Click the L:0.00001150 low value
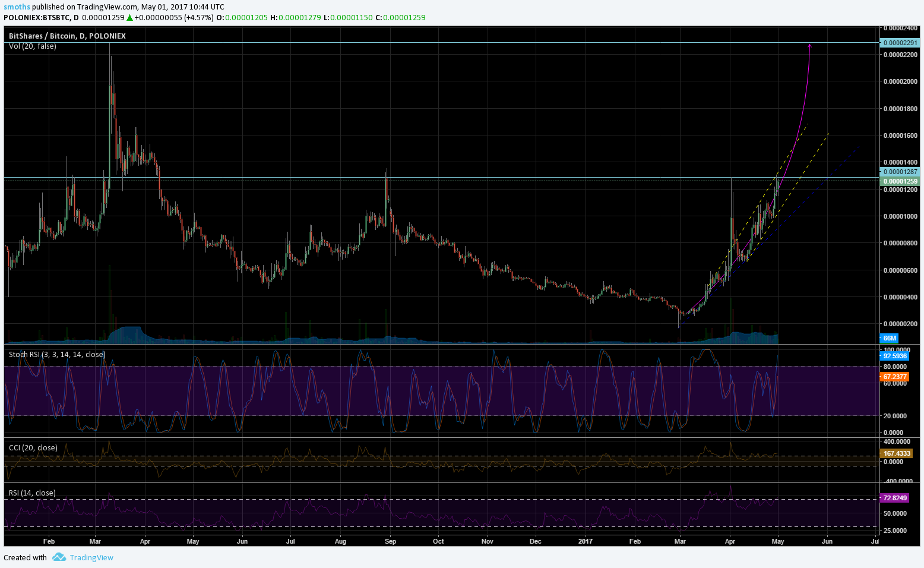 pyautogui.click(x=348, y=17)
